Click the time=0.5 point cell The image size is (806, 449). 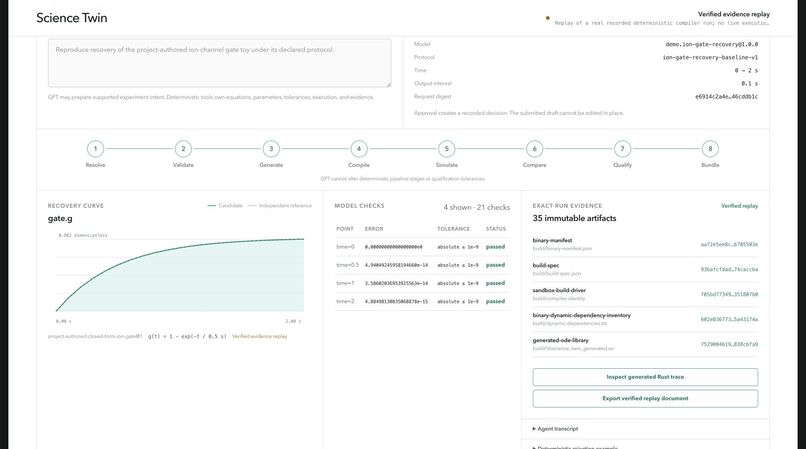tap(347, 265)
